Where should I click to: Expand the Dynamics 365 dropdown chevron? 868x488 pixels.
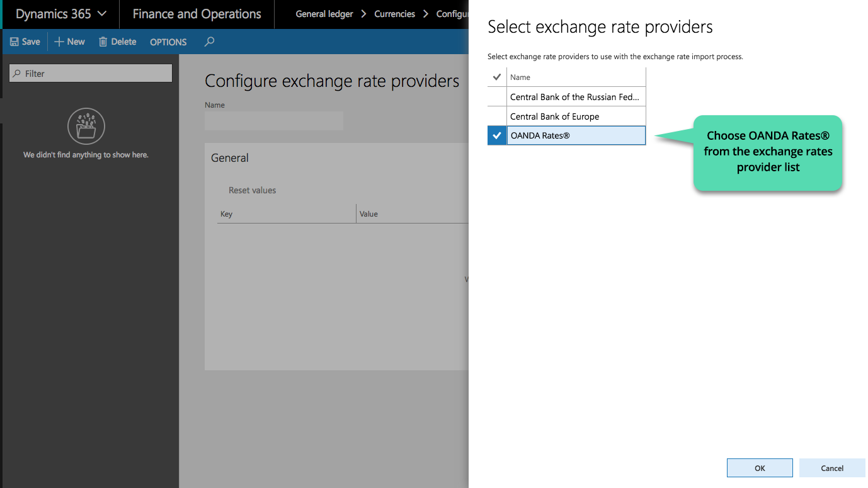tap(102, 14)
